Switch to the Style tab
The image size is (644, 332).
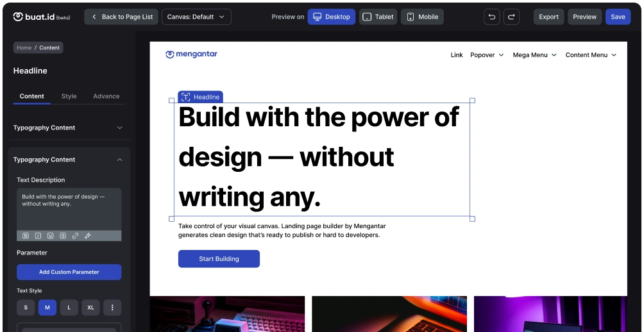pos(69,96)
